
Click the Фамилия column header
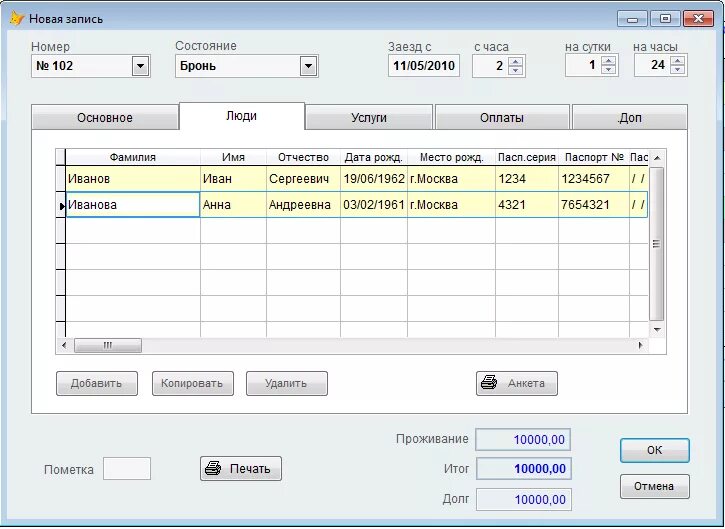tap(133, 157)
